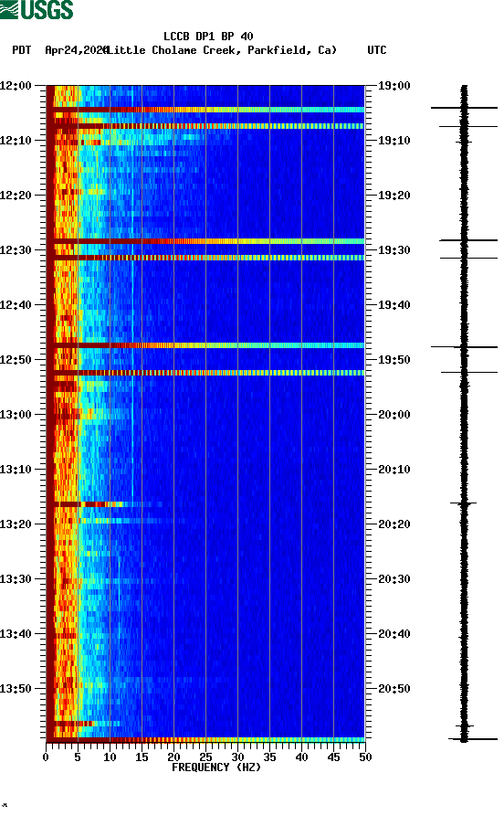Click the broadband spectrogram band just after 12:00

(x=205, y=110)
